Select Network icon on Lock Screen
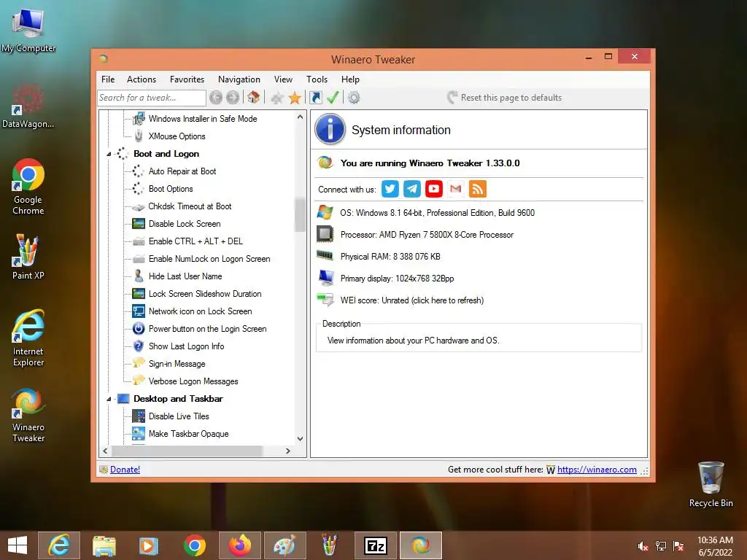 200,311
